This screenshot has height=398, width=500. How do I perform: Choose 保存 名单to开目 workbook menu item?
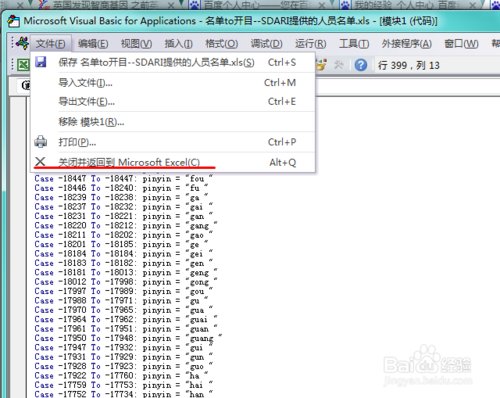coord(173,62)
